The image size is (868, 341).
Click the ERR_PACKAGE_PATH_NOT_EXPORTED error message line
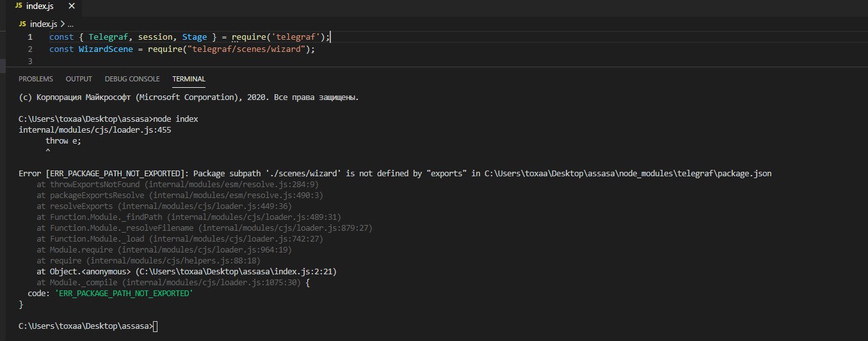point(395,174)
